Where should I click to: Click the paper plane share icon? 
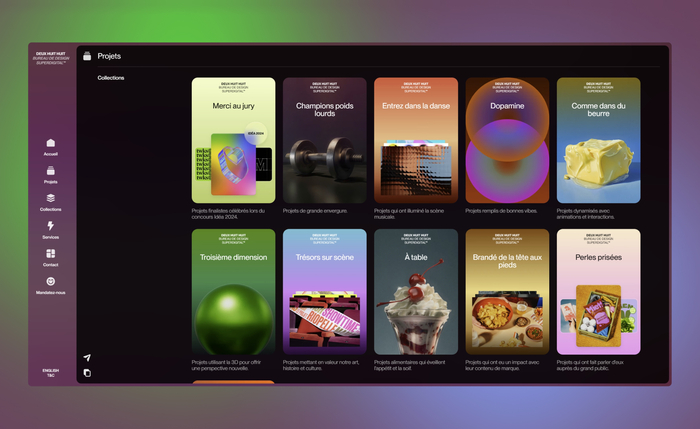click(87, 357)
